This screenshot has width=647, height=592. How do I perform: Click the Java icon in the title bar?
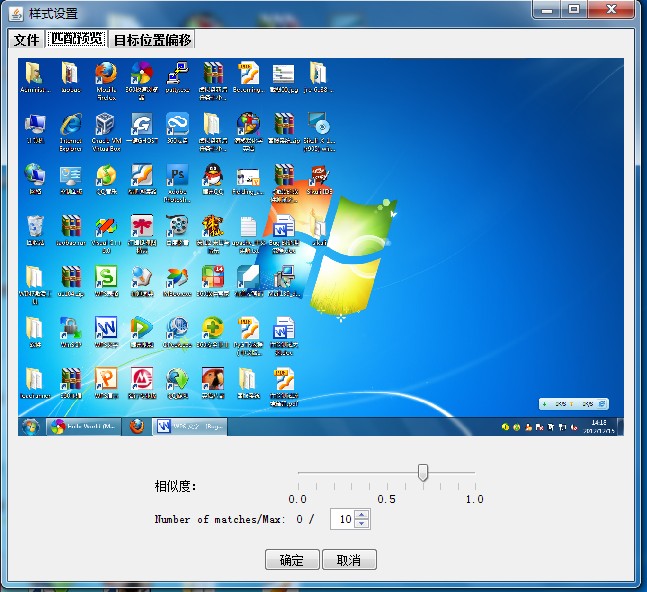point(17,13)
